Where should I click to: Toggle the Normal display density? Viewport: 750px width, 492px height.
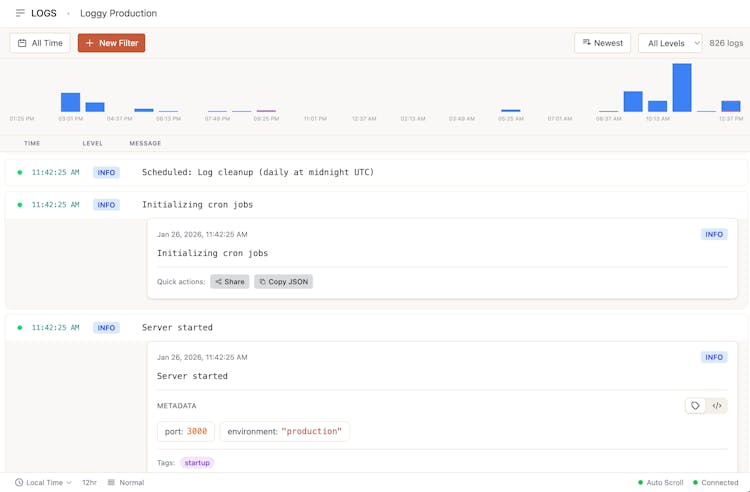131,482
